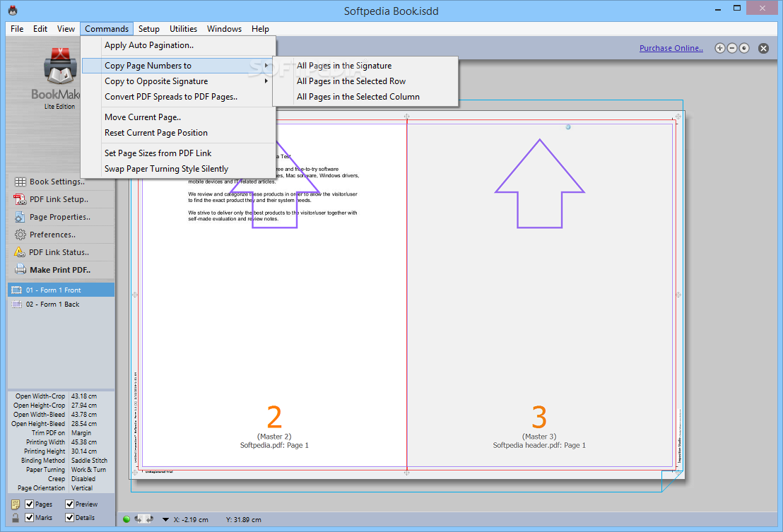Click the Softpedia header.pdf: Page 1 label
The image size is (783, 532).
pyautogui.click(x=539, y=445)
